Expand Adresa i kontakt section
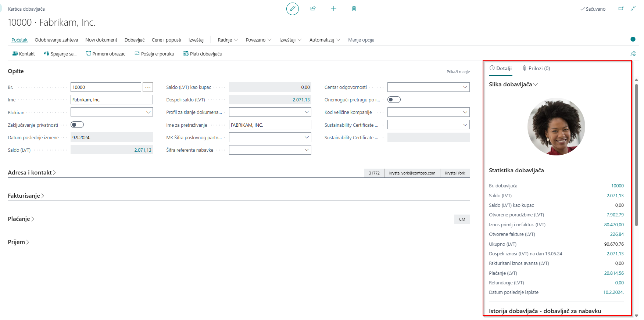This screenshot has height=320, width=644. (32, 173)
